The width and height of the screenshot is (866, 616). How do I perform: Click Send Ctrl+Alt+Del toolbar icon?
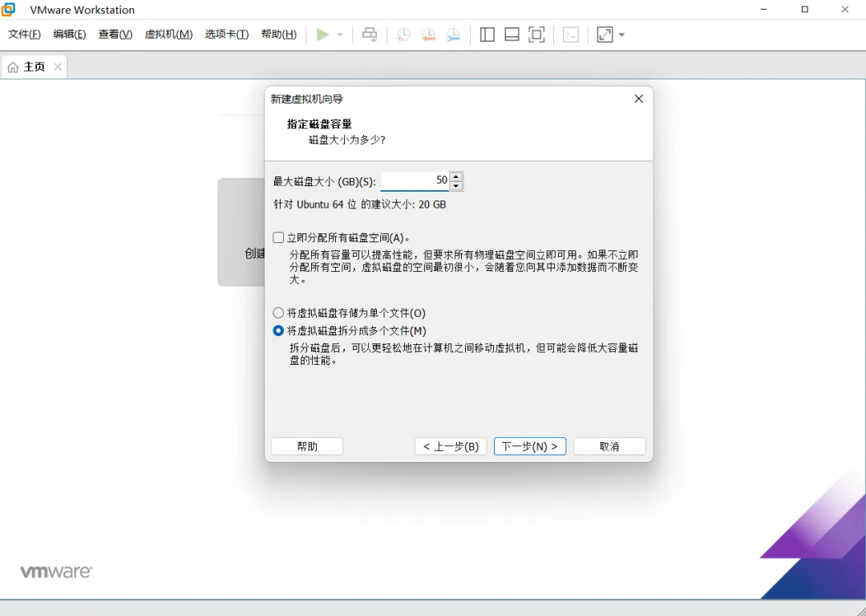point(370,34)
